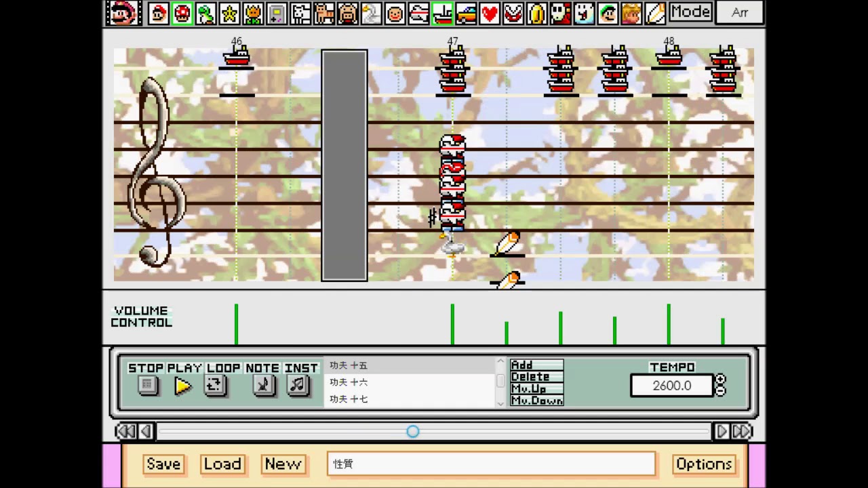
Task: Select the Coin instrument icon
Action: tap(537, 13)
